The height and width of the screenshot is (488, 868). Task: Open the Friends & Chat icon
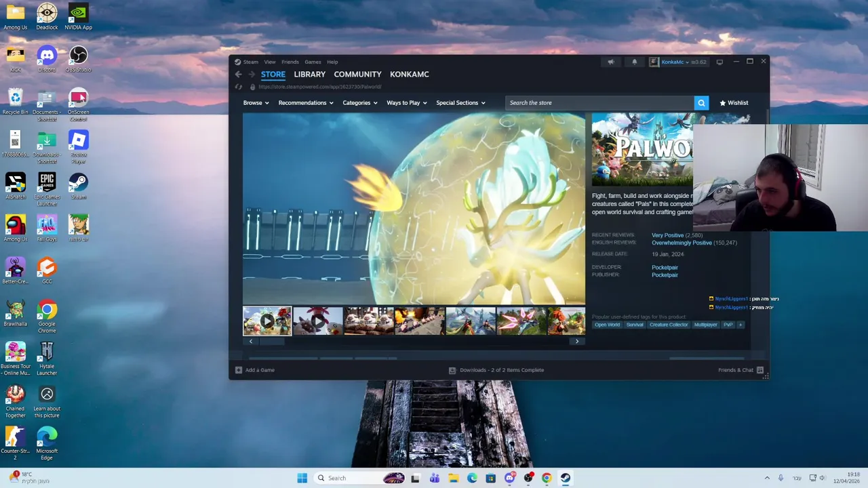click(x=760, y=370)
